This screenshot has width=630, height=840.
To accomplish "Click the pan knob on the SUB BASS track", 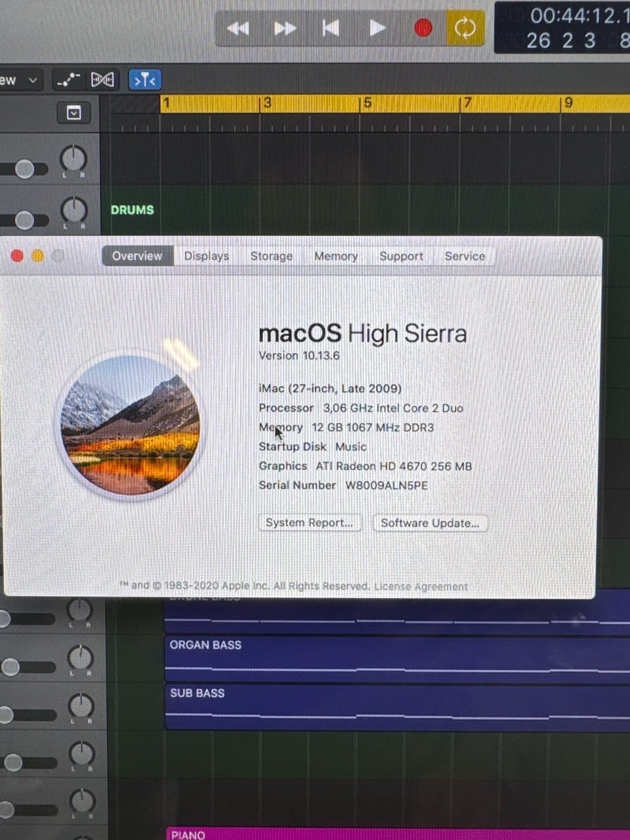I will [81, 706].
